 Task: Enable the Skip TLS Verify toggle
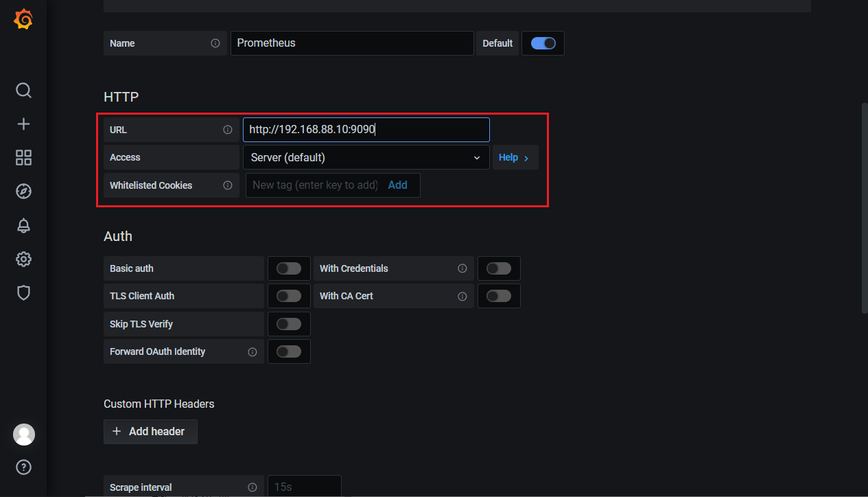(x=288, y=324)
